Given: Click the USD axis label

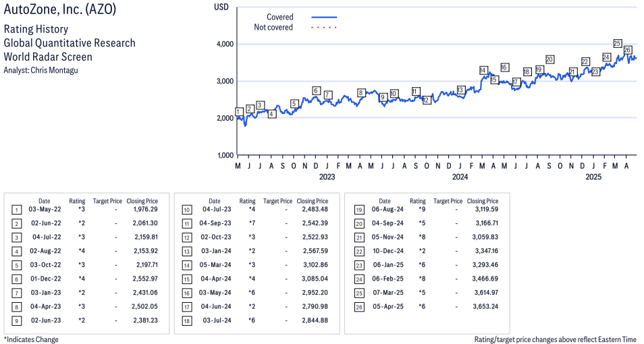Looking at the screenshot, I should [221, 7].
